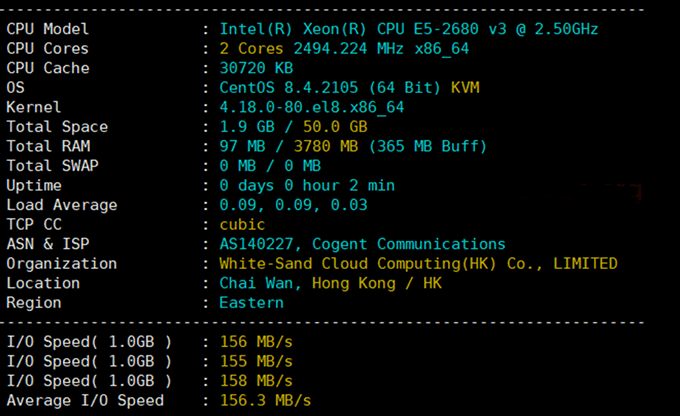680x416 pixels.
Task: Click the TCP CC value cubic
Action: click(x=243, y=225)
